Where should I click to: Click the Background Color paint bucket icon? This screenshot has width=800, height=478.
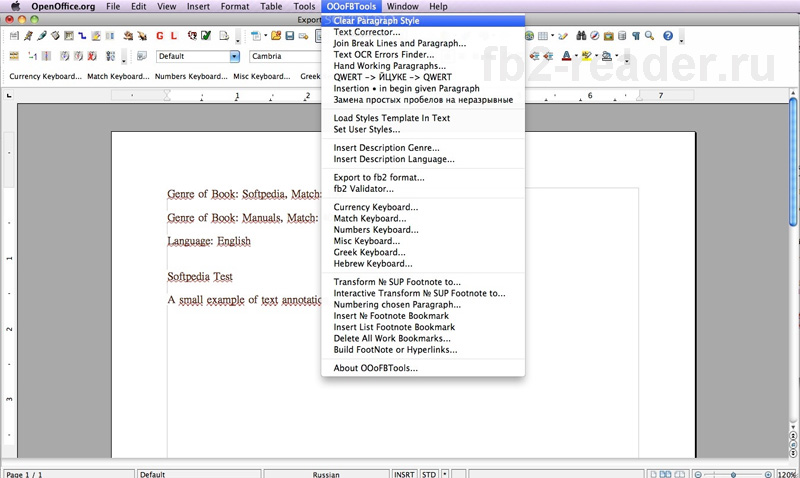coord(607,56)
